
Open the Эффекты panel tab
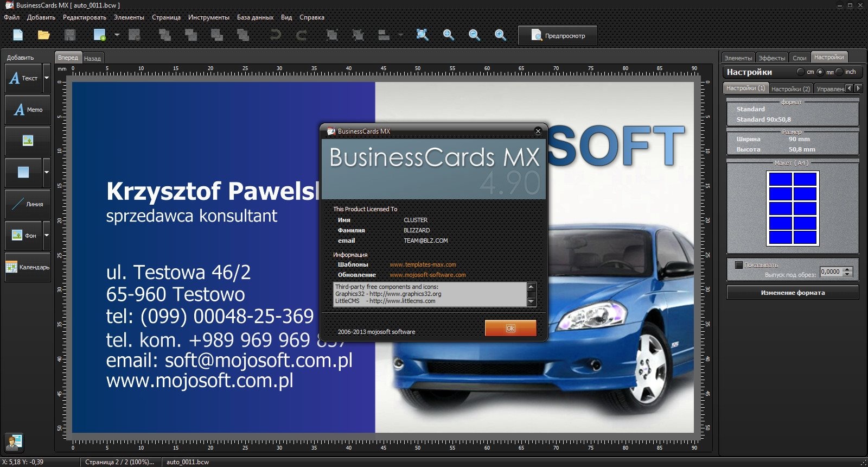click(771, 58)
